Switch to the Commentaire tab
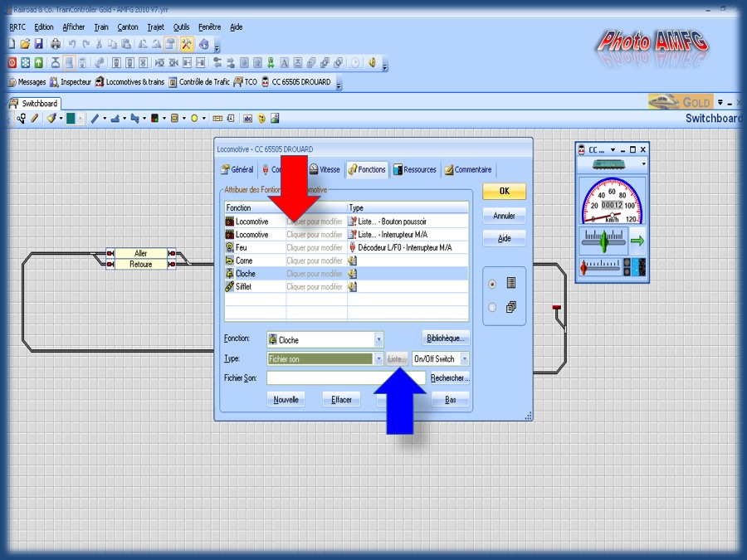747x560 pixels. pyautogui.click(x=468, y=169)
